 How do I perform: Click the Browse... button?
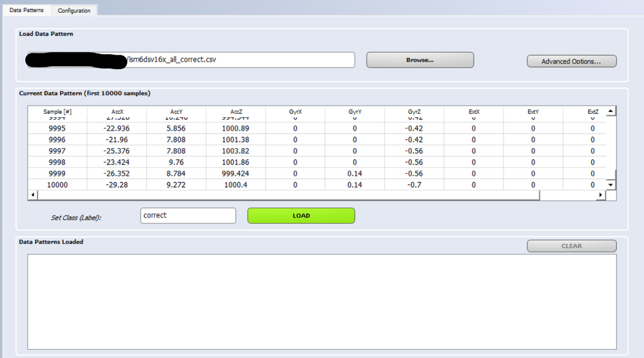tap(420, 60)
